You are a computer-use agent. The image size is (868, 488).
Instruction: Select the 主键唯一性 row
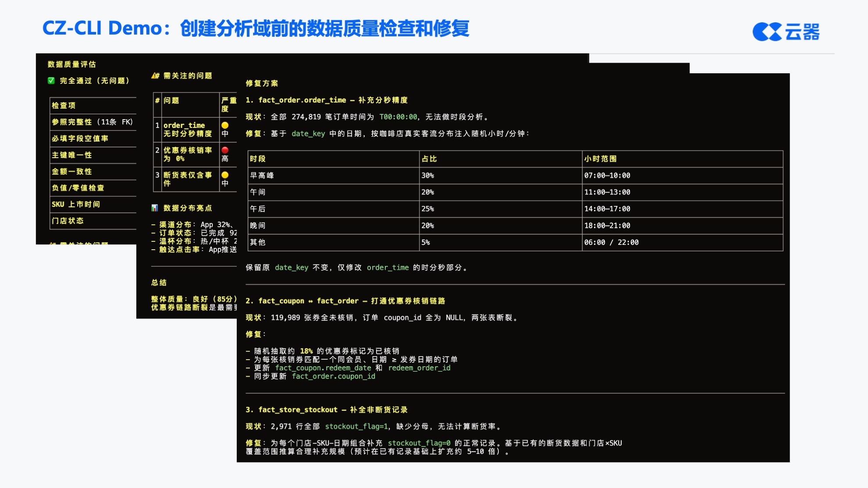tap(93, 156)
